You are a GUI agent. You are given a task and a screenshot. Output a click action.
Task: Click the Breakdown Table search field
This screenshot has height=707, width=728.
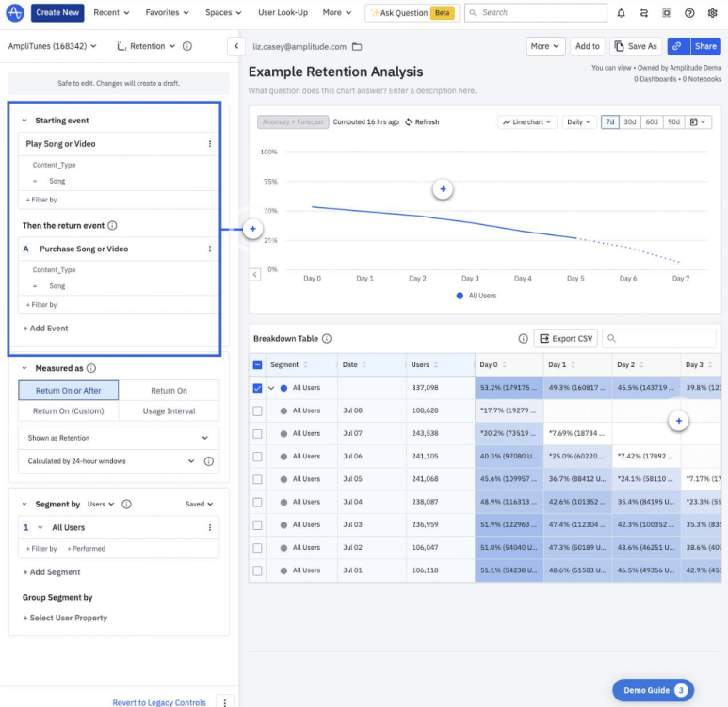[659, 338]
